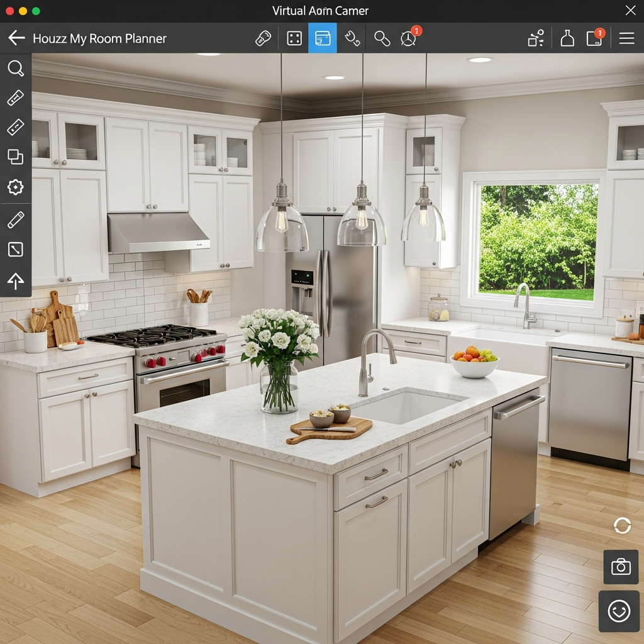
Task: Select the overlapping squares duplicate tool
Action: (x=16, y=157)
